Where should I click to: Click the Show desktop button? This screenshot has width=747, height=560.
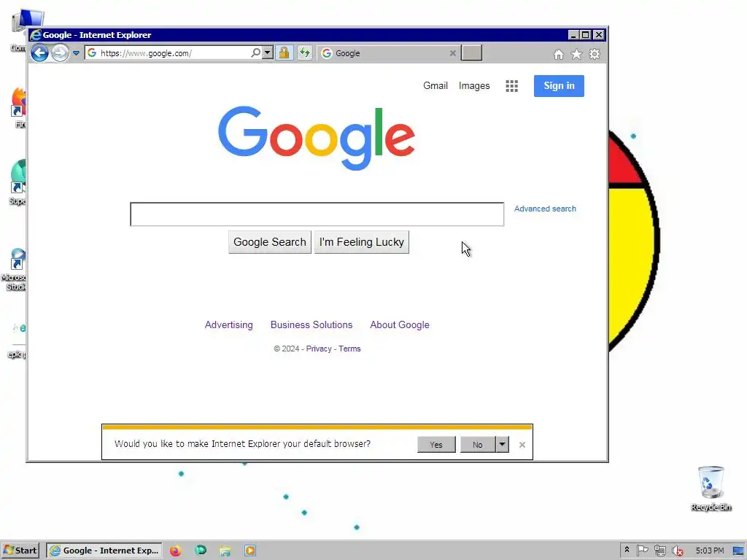coord(739,551)
